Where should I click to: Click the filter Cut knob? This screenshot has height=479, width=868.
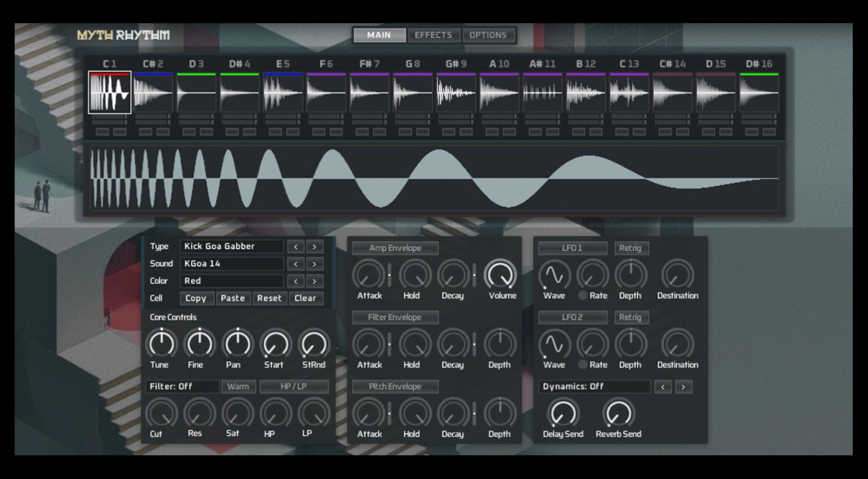click(162, 414)
